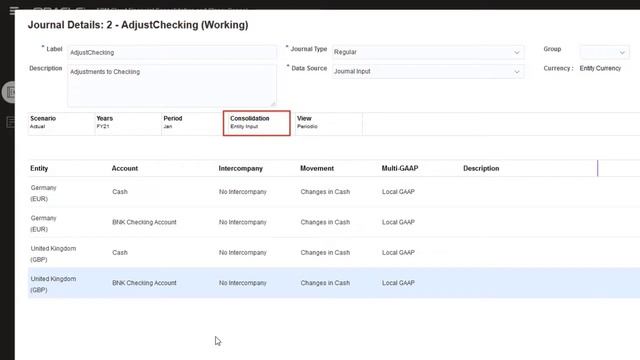Open the hamburger navigation menu icon
This screenshot has height=360, width=640.
click(x=13, y=11)
